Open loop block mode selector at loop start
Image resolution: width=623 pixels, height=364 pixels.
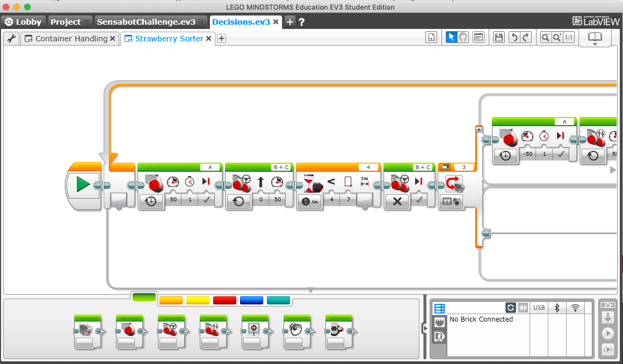point(119,200)
